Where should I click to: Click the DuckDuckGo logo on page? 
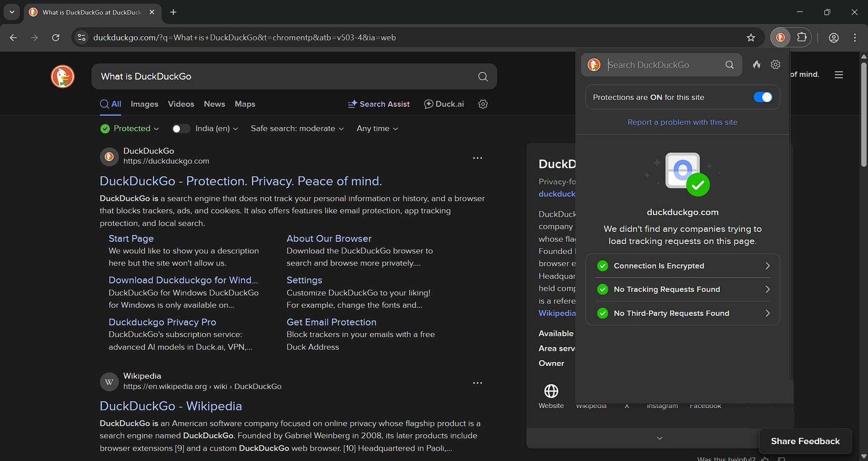[63, 77]
